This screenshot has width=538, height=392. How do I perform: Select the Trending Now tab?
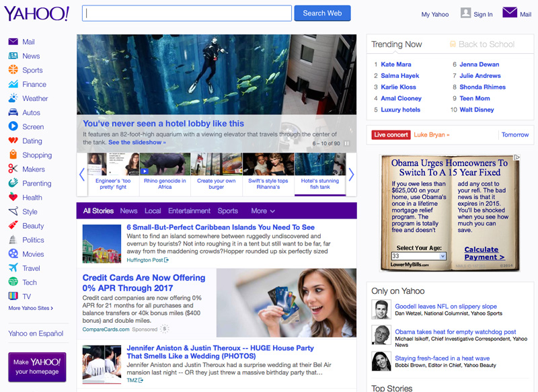(x=397, y=44)
